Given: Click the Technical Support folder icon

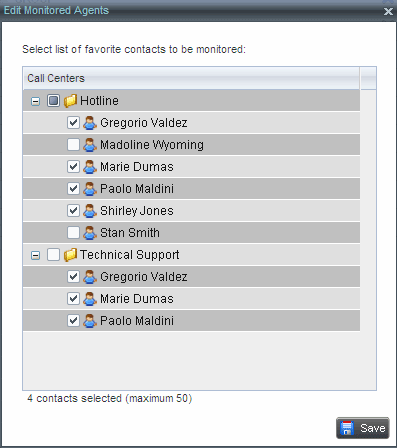Looking at the screenshot, I should [x=70, y=255].
